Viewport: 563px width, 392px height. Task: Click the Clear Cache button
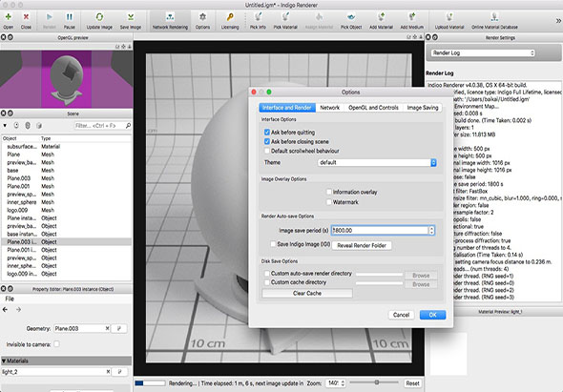(x=307, y=293)
